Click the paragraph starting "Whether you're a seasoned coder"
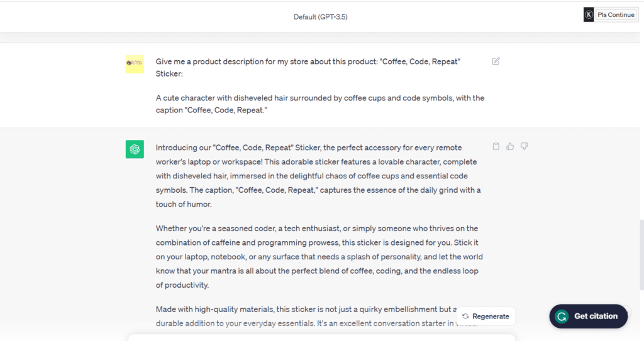The height and width of the screenshot is (341, 644). coord(319,256)
